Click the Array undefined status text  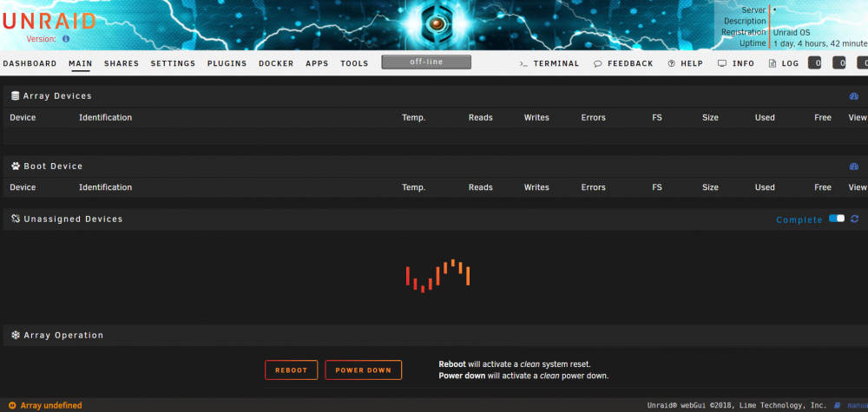coord(51,405)
